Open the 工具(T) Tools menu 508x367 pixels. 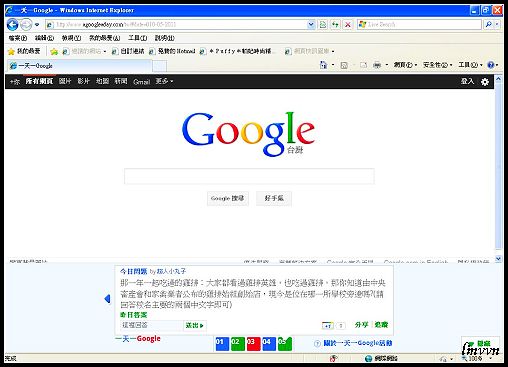[138, 38]
